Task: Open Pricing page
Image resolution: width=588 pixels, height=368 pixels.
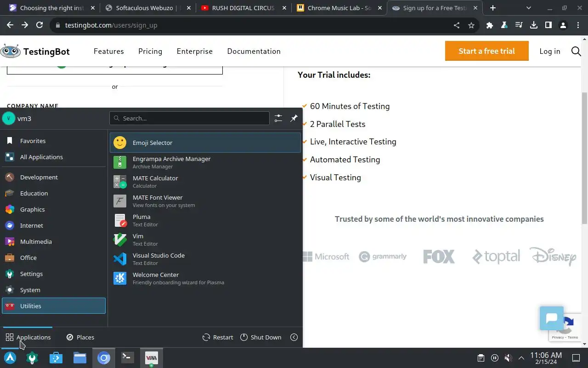Action: pyautogui.click(x=150, y=51)
